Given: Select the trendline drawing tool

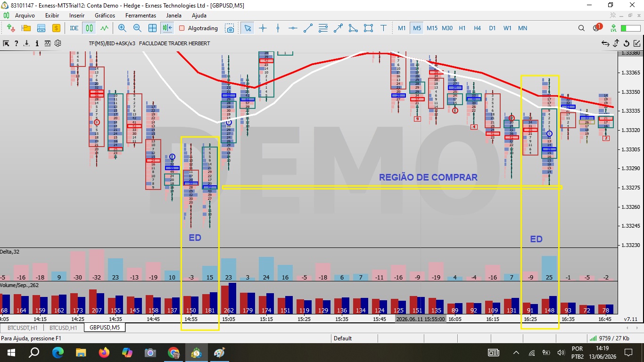Looking at the screenshot, I should [308, 28].
